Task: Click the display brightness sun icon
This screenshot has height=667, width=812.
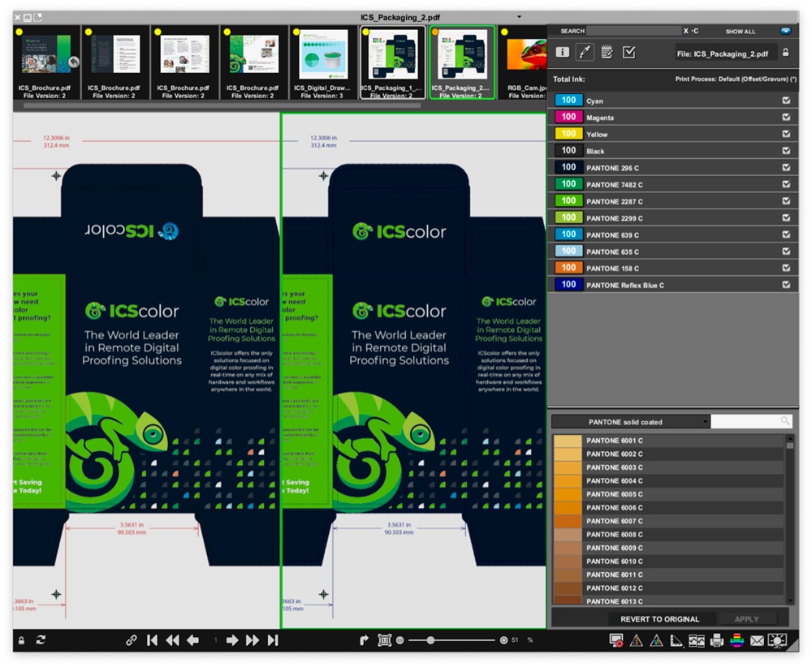Action: tap(777, 640)
